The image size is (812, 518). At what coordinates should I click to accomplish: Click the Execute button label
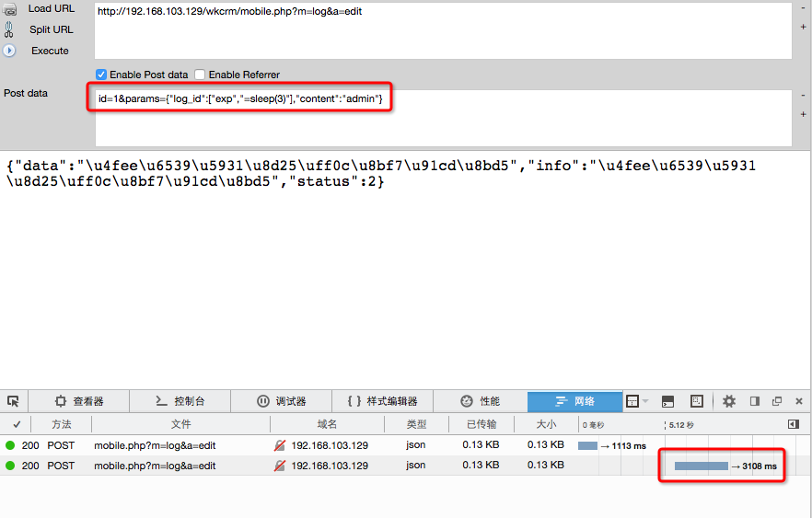tap(50, 51)
